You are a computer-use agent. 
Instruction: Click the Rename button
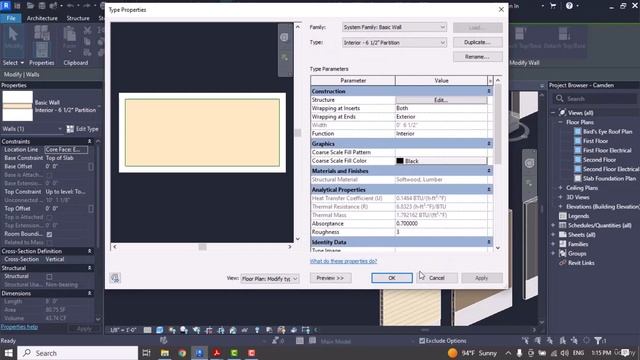click(478, 57)
